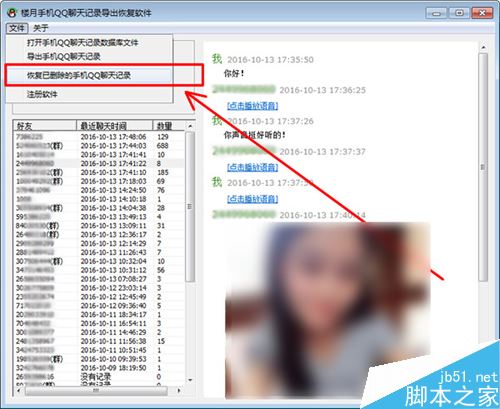
Task: Select row dated 2016-10-13 14:04:38
Action: [99, 208]
